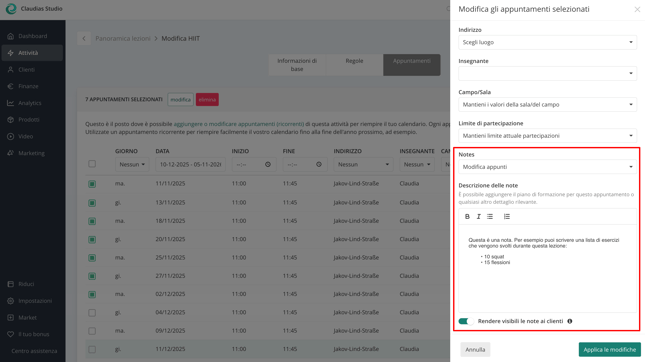Open the Video section
This screenshot has height=362, width=645.
[x=32, y=137]
